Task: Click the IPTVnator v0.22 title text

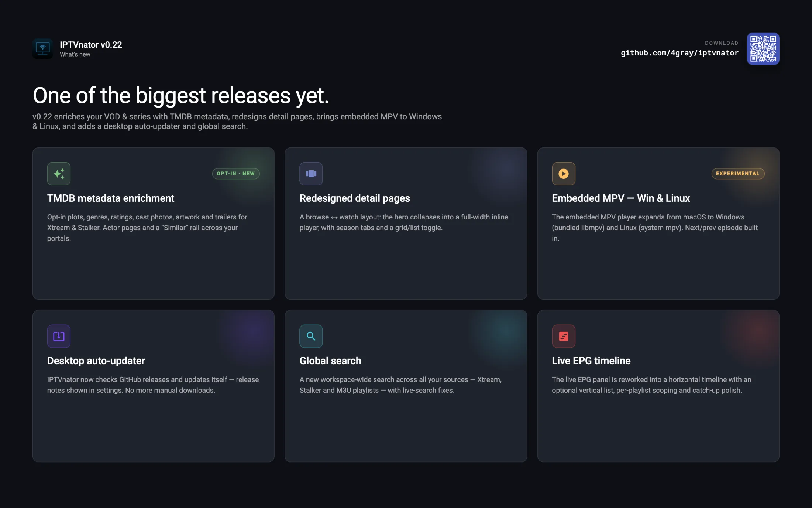Action: pos(91,45)
